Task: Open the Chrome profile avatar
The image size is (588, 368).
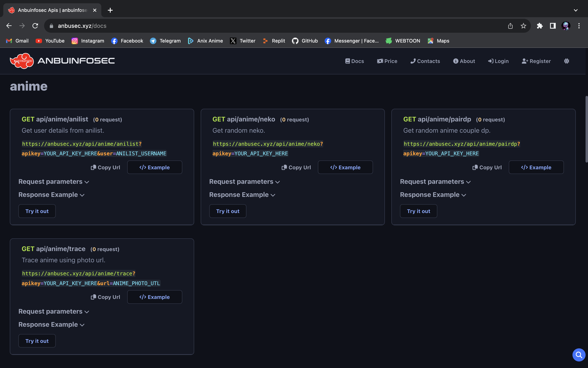Action: [566, 26]
